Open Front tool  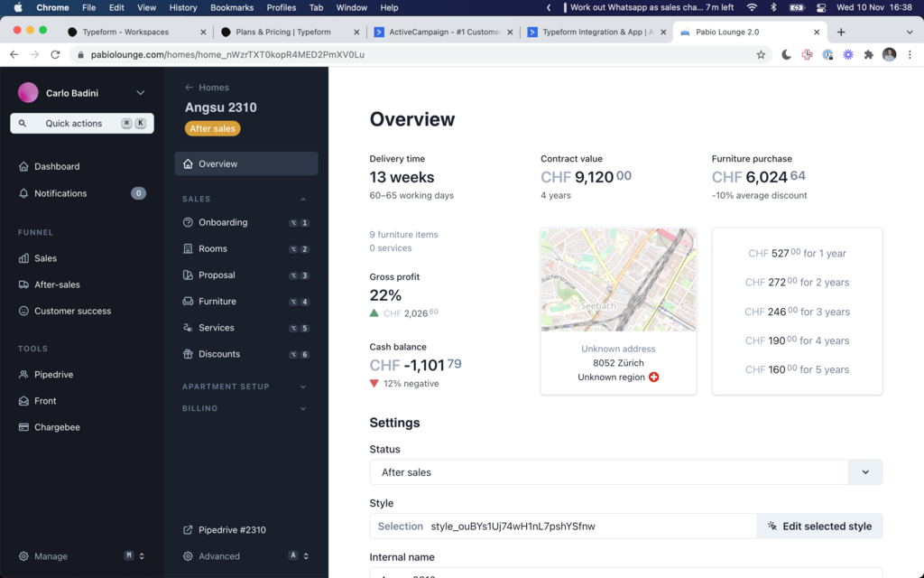(38, 401)
